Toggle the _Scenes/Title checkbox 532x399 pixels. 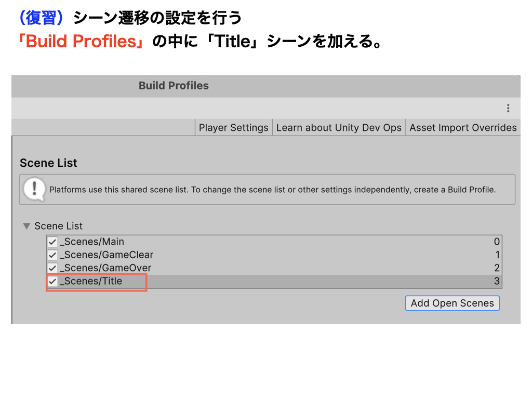pos(52,282)
